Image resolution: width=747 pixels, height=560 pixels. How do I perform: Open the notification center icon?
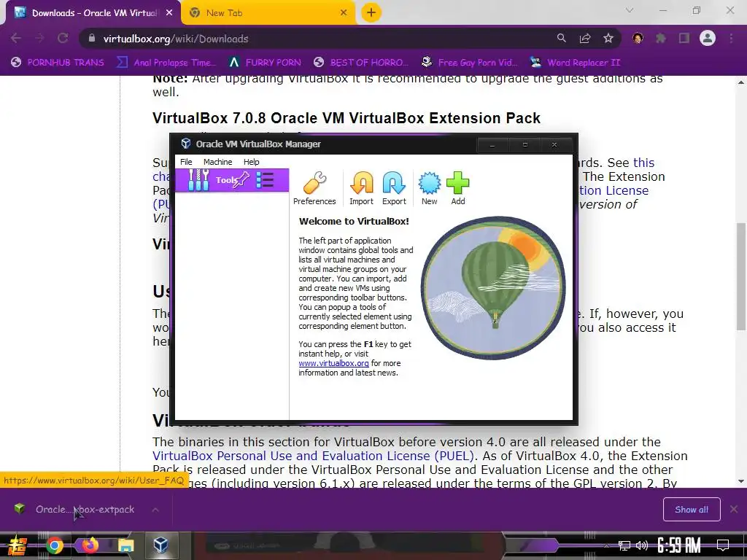[723, 545]
